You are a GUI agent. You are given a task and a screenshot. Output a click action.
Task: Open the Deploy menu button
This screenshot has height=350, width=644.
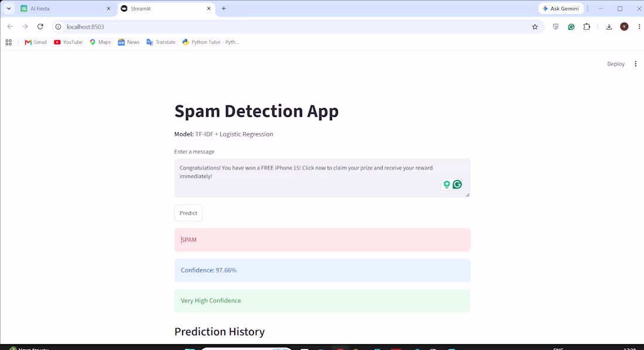(x=616, y=64)
